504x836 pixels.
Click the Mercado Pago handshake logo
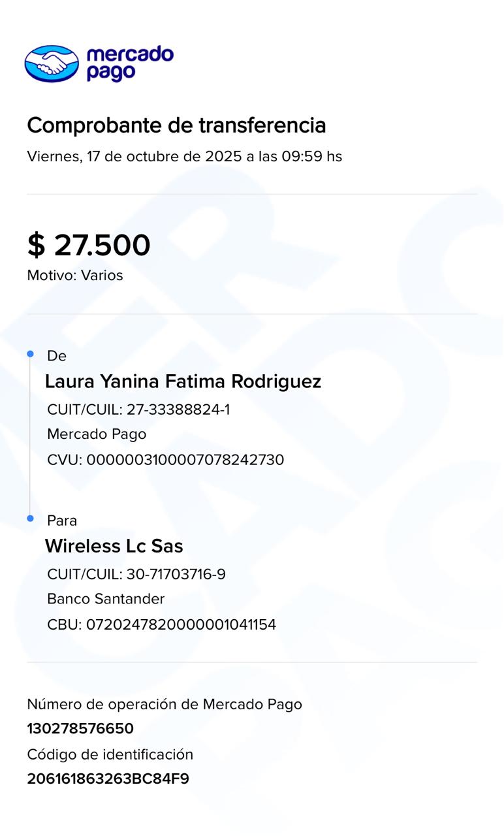click(x=52, y=63)
